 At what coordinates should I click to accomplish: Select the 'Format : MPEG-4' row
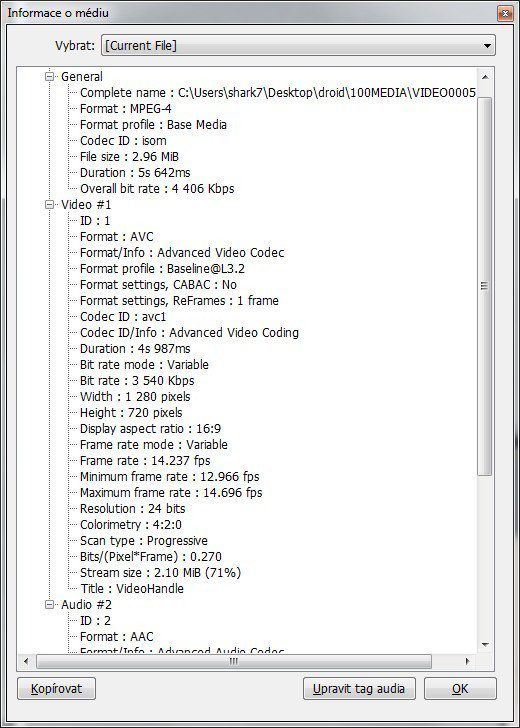click(126, 109)
